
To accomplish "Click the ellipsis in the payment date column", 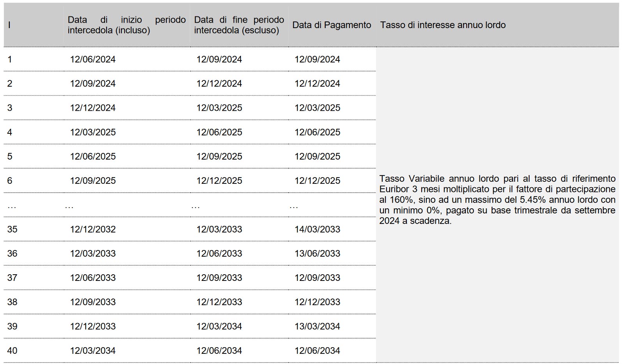I will (x=294, y=206).
